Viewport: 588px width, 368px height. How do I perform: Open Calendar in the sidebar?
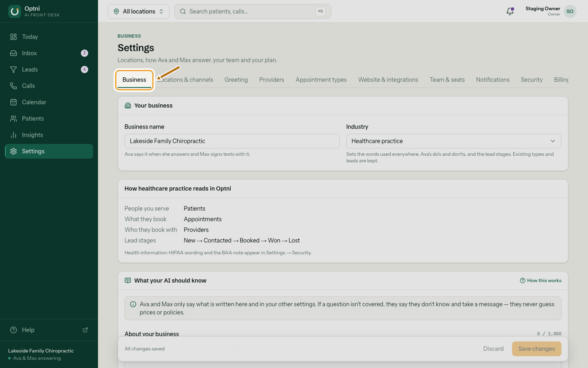[49, 102]
